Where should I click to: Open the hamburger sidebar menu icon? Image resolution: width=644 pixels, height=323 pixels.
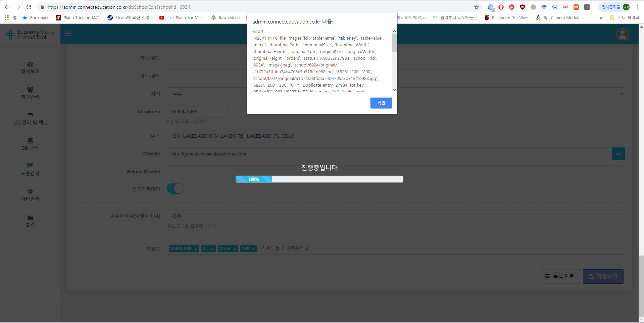click(x=68, y=34)
